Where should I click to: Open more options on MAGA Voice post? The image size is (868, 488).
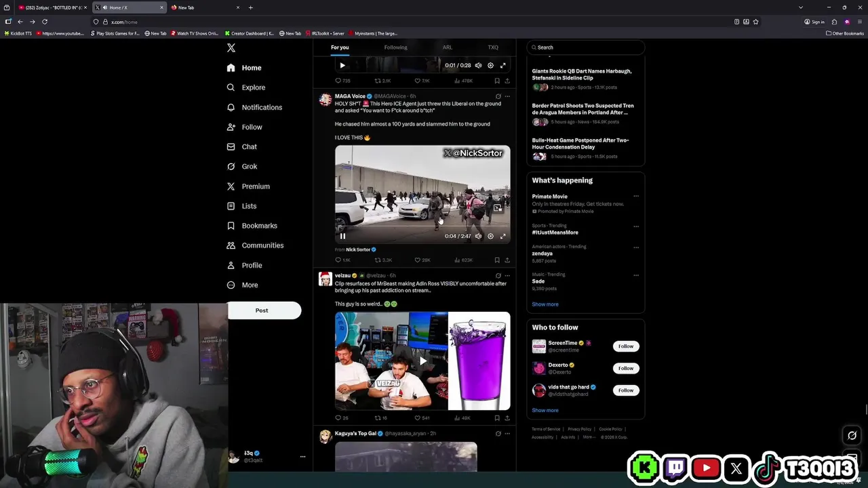pos(507,96)
